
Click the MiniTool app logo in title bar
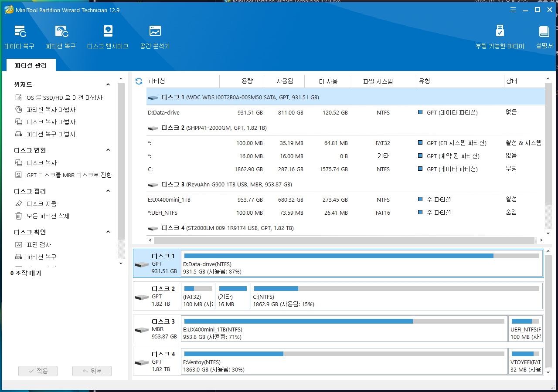(9, 10)
